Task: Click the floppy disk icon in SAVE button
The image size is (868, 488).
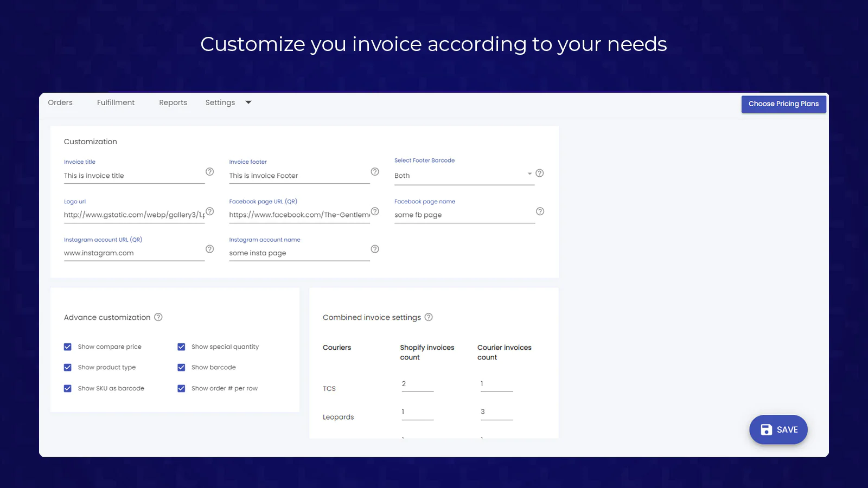Action: point(766,429)
